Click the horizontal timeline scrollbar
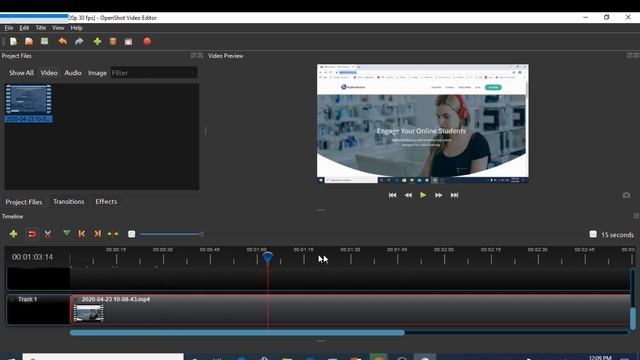Viewport: 640px width, 360px height. (237, 333)
